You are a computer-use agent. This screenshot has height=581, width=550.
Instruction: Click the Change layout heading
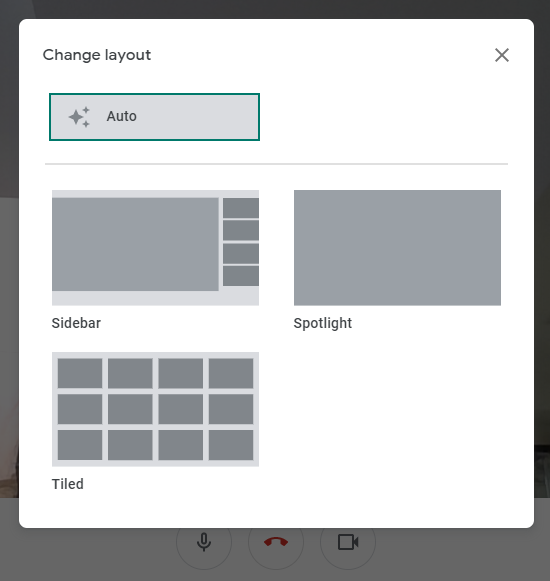point(97,55)
